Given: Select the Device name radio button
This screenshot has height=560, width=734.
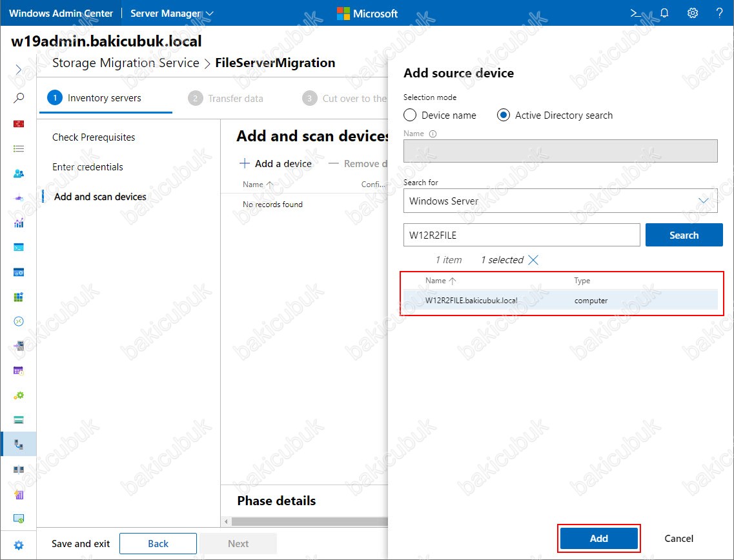Looking at the screenshot, I should (410, 115).
